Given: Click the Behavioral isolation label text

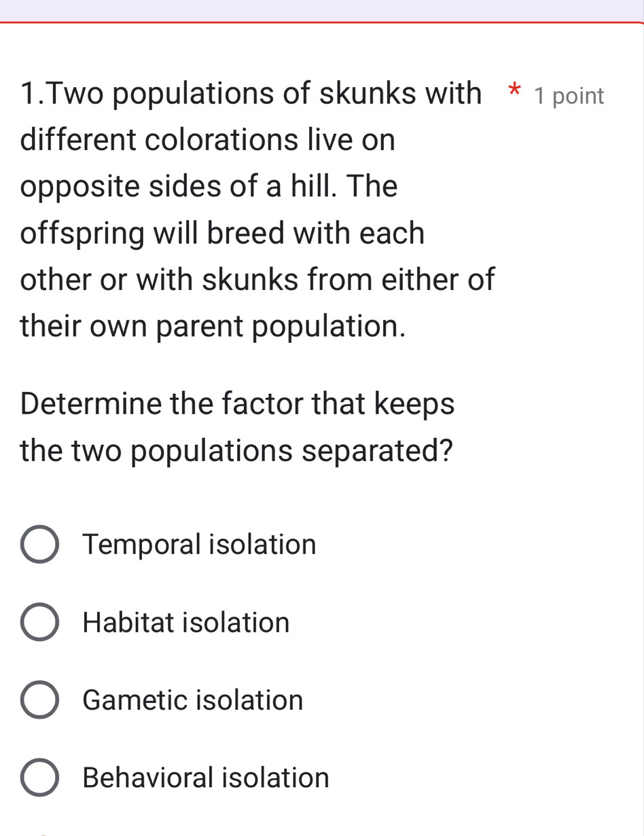Looking at the screenshot, I should point(204,778).
